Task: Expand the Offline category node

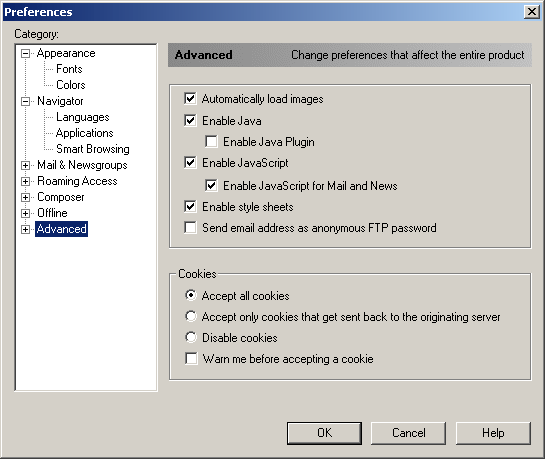Action: click(x=25, y=213)
